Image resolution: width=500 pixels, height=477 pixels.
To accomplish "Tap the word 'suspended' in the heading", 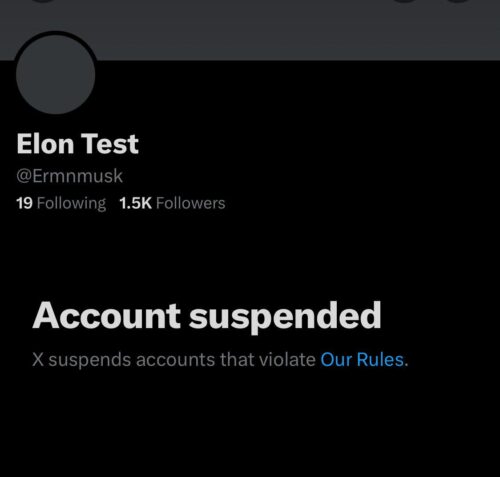I will [x=285, y=317].
